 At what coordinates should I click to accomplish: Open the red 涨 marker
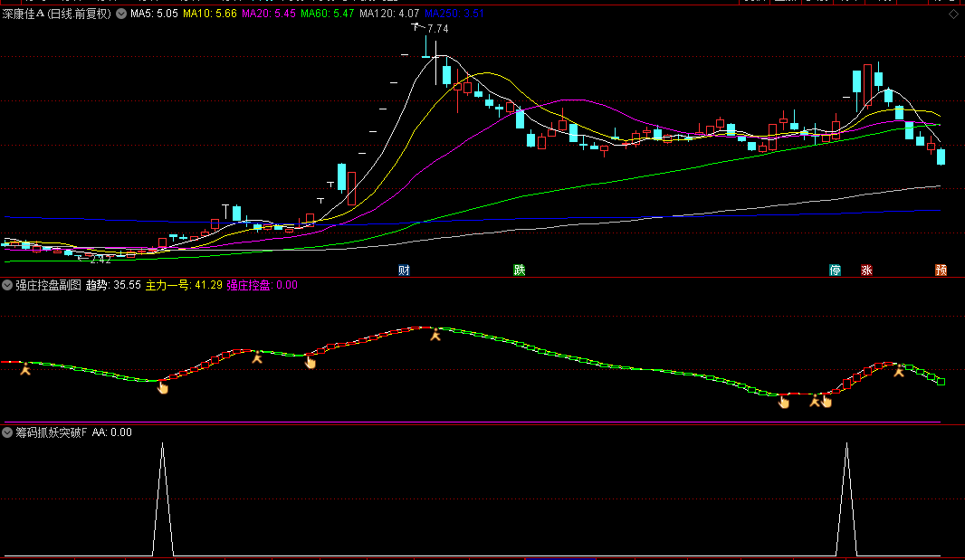pyautogui.click(x=866, y=271)
